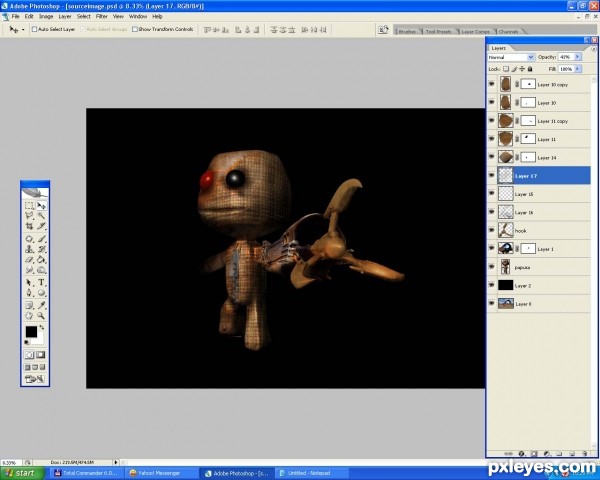Hide Layer 11 using its eye icon
Image resolution: width=600 pixels, height=480 pixels.
492,139
